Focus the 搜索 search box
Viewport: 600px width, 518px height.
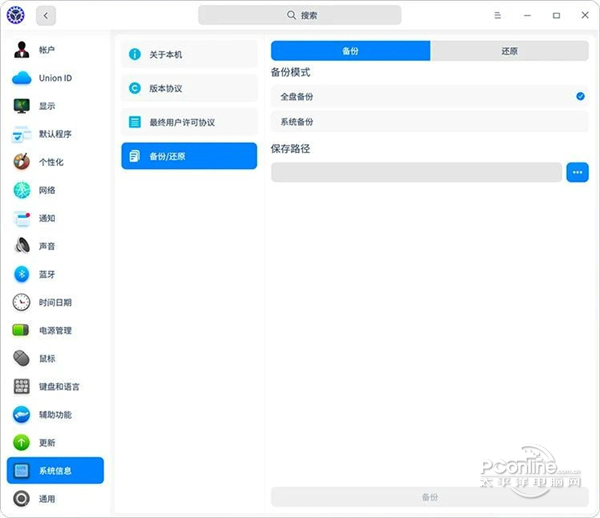pos(300,15)
